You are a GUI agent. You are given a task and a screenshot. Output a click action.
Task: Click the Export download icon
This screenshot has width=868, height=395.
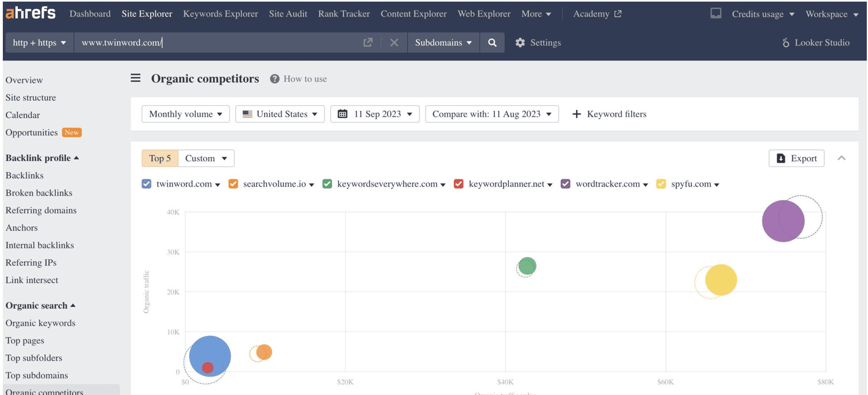point(781,158)
